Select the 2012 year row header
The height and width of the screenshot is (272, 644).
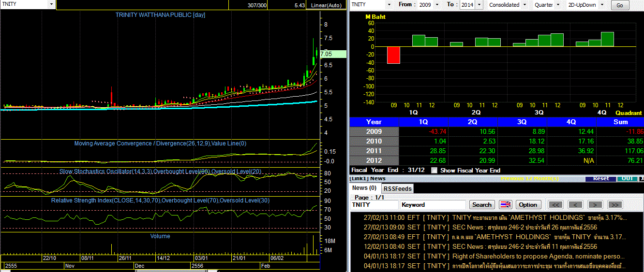[x=374, y=160]
